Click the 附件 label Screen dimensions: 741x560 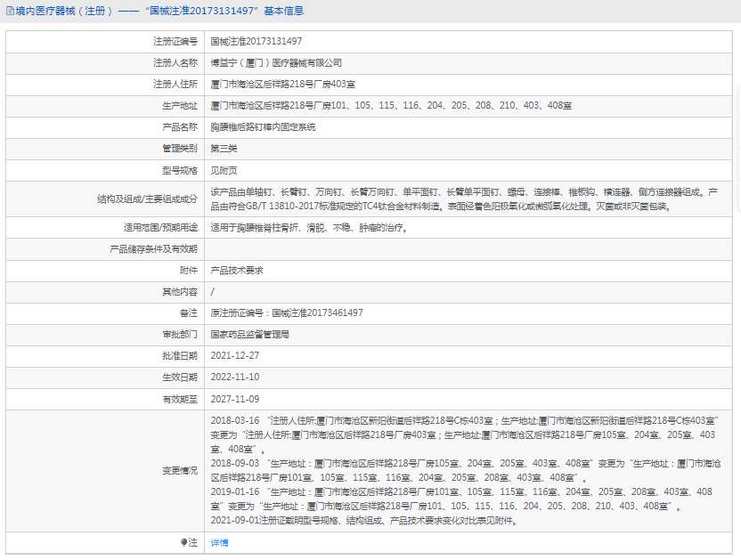pos(189,271)
